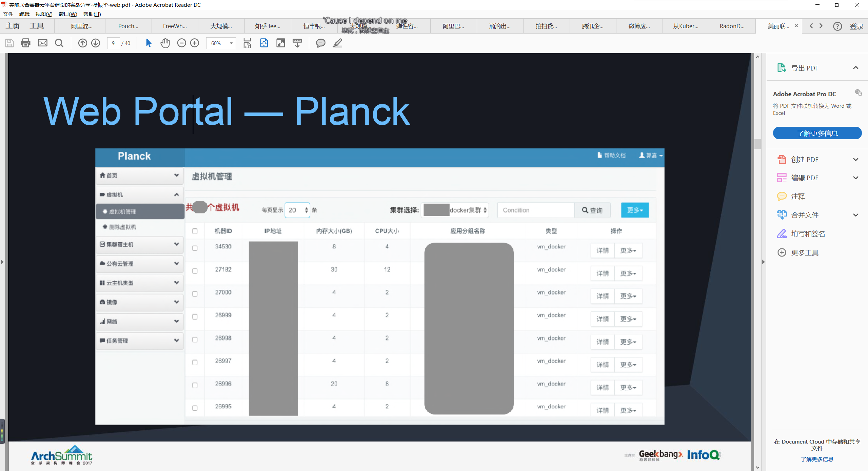This screenshot has height=471, width=868.
Task: Open the 视图(V) menu
Action: (44, 14)
